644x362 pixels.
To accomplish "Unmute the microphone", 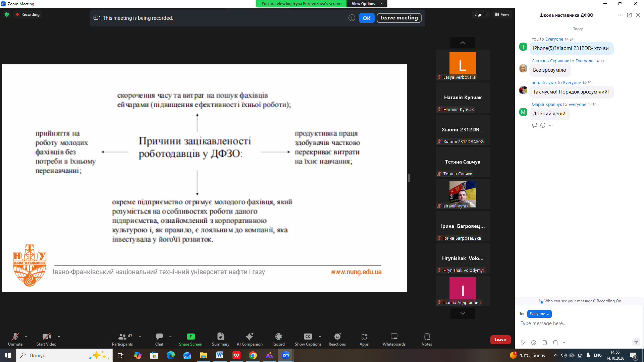I will click(x=15, y=339).
